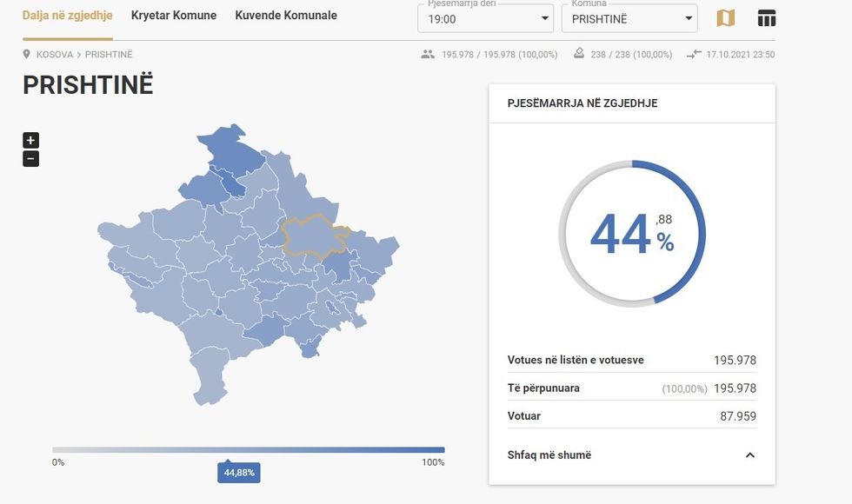Switch to the Kryetar Komune tab
The width and height of the screenshot is (852, 504).
(x=174, y=16)
